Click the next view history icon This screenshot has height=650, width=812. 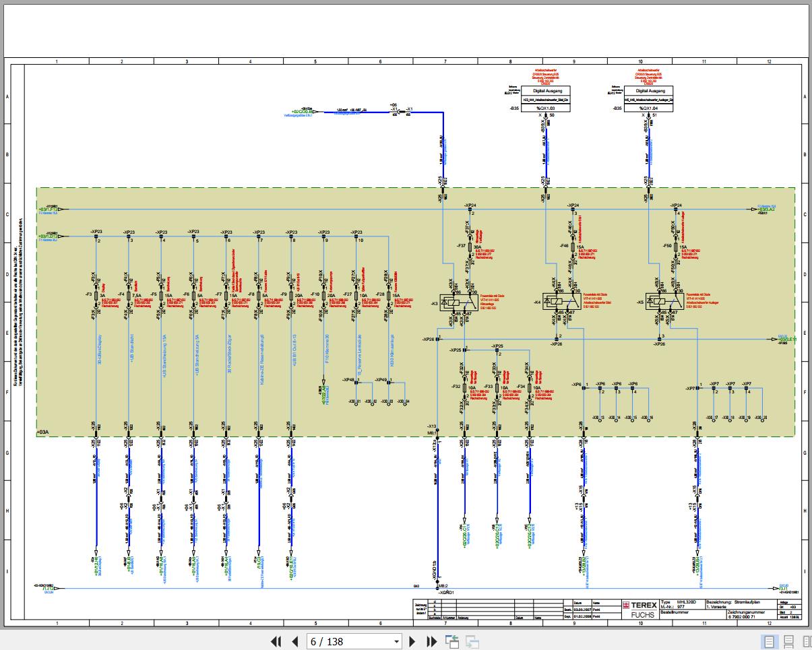[472, 641]
